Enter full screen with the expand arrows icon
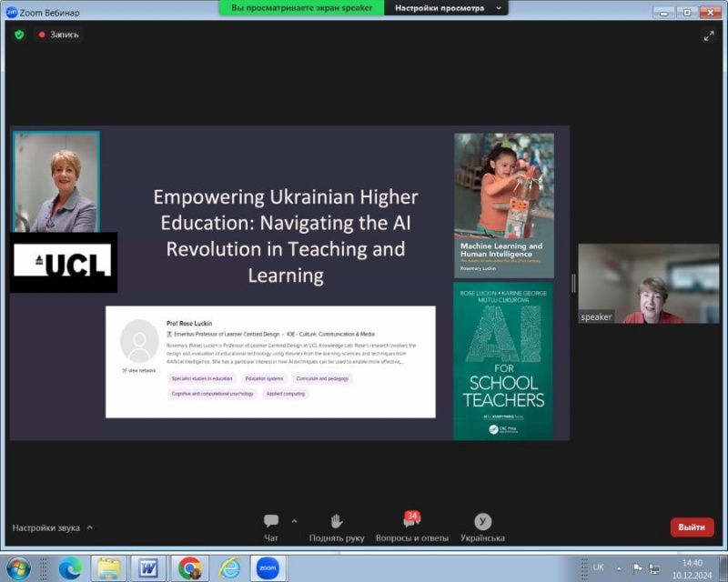The height and width of the screenshot is (582, 728). click(x=708, y=35)
